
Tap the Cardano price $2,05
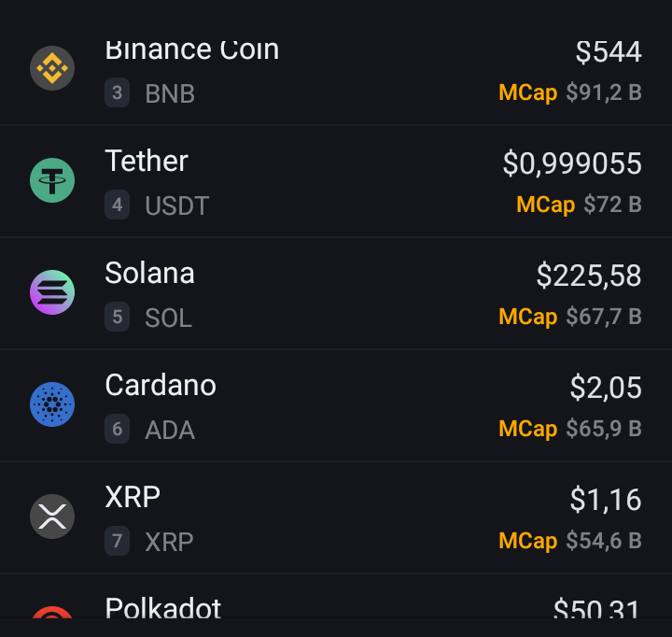(606, 388)
